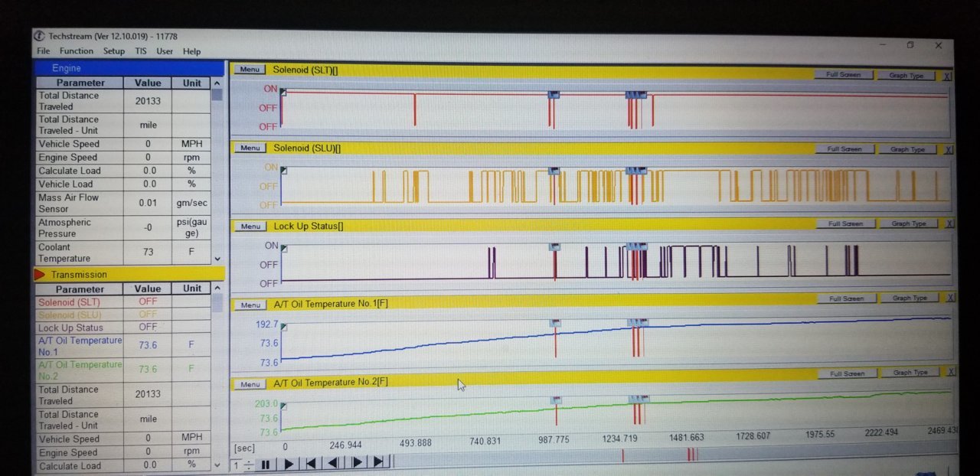Viewport: 980px width, 476px height.
Task: Jump to end of recording
Action: click(x=379, y=461)
